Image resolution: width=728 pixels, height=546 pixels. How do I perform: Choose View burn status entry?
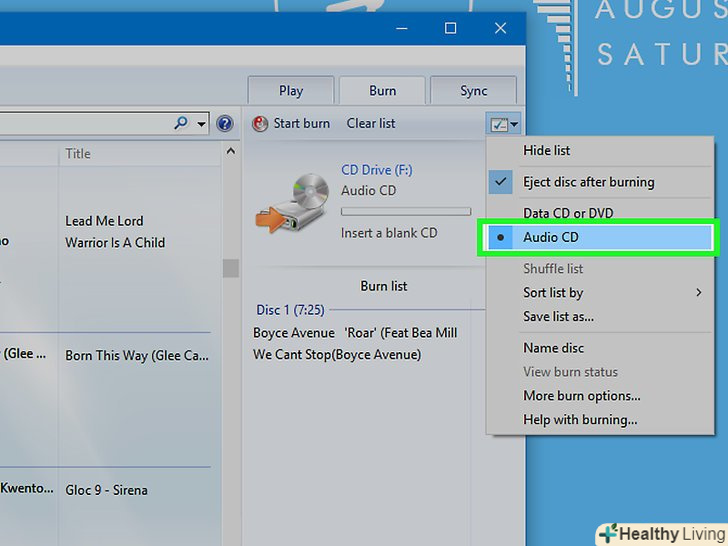(599, 372)
